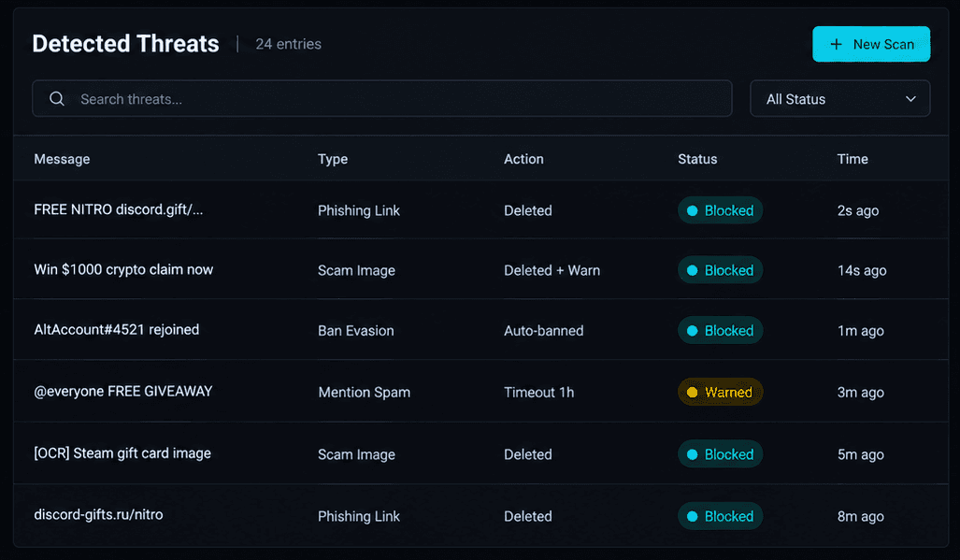
Task: Select the [OCR] Steam gift card image message
Action: (x=122, y=453)
